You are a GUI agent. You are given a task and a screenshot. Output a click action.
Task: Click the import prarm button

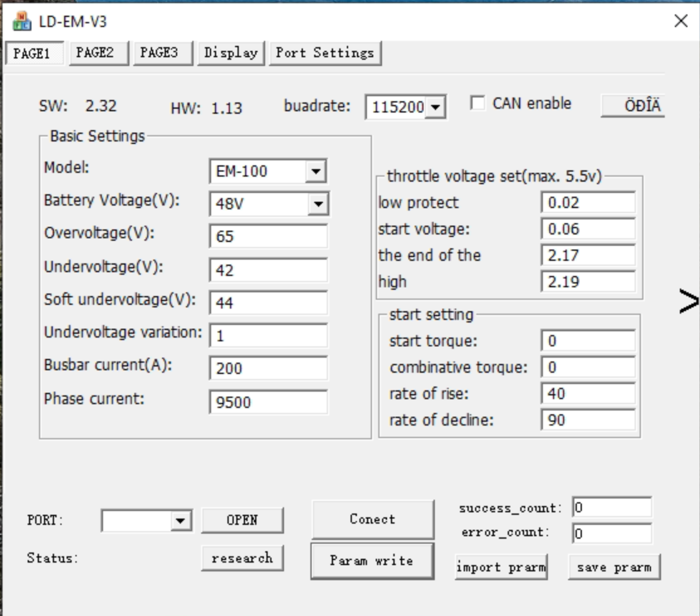[x=501, y=568]
